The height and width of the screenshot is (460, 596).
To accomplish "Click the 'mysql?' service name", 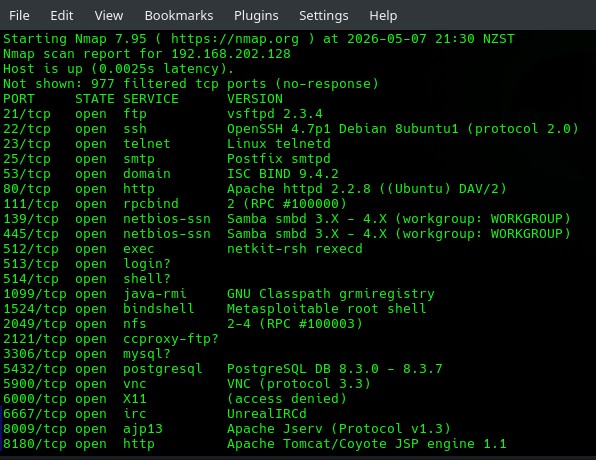I will click(147, 354).
